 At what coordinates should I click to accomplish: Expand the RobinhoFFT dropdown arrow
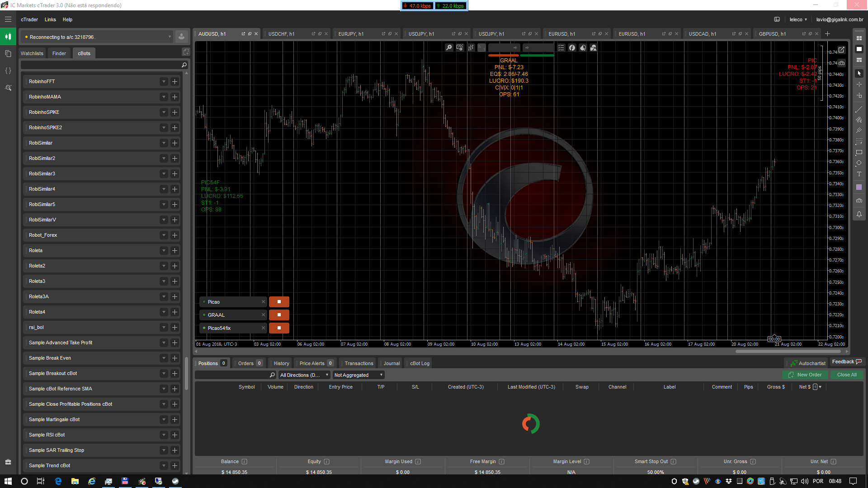pos(164,82)
